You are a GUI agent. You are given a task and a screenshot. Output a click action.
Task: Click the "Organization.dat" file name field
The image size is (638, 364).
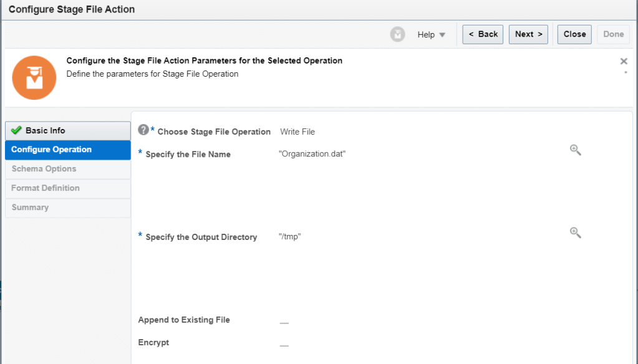pos(312,154)
